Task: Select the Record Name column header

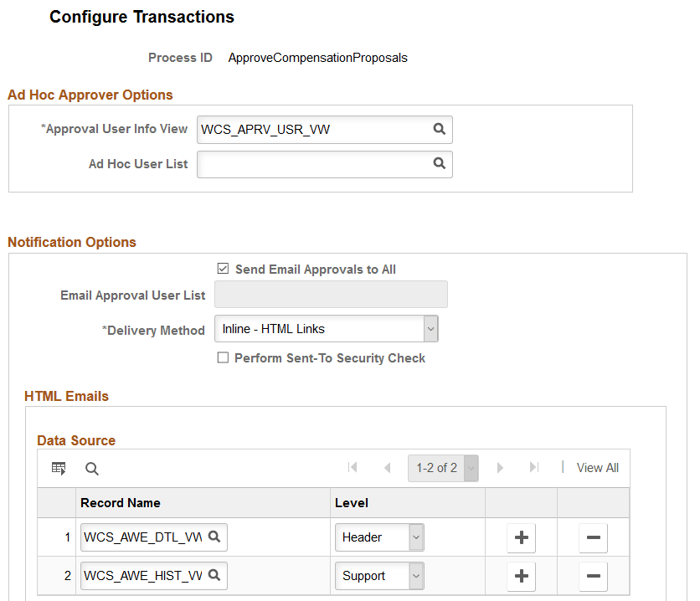Action: pyautogui.click(x=121, y=502)
